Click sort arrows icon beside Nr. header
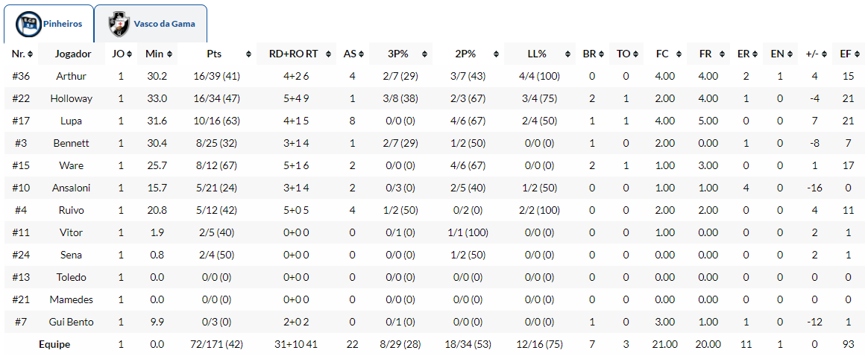 click(x=30, y=54)
